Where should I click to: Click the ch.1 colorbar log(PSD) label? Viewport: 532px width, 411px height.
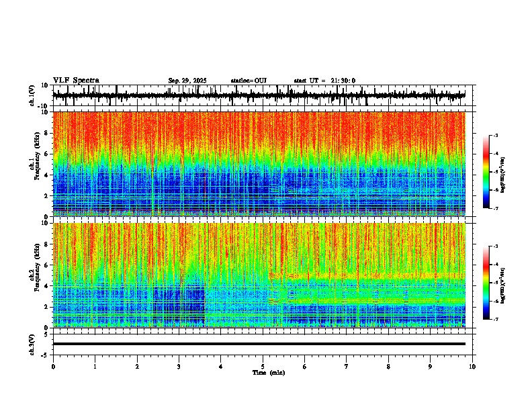503,175
